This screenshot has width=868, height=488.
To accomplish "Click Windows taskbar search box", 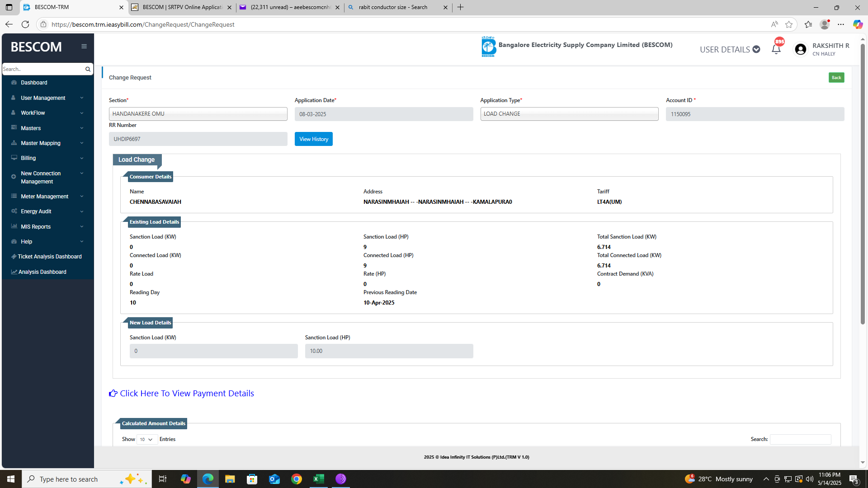I will click(x=87, y=479).
